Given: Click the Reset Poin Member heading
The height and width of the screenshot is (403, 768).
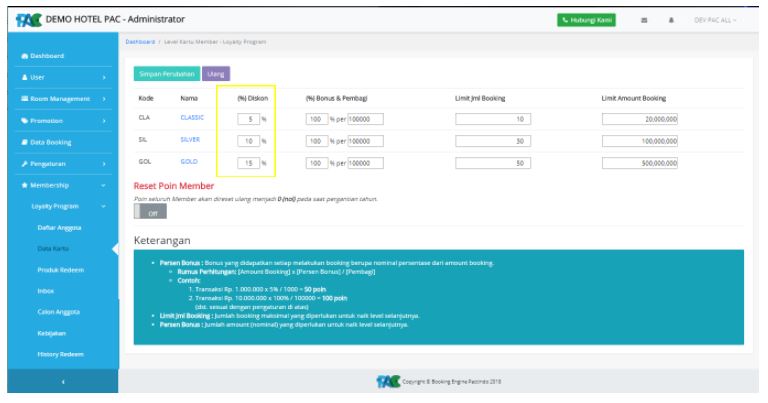Looking at the screenshot, I should click(x=174, y=186).
